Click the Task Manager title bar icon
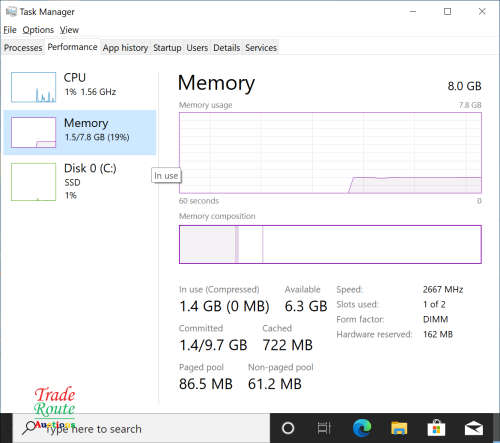This screenshot has height=443, width=500. [11, 12]
